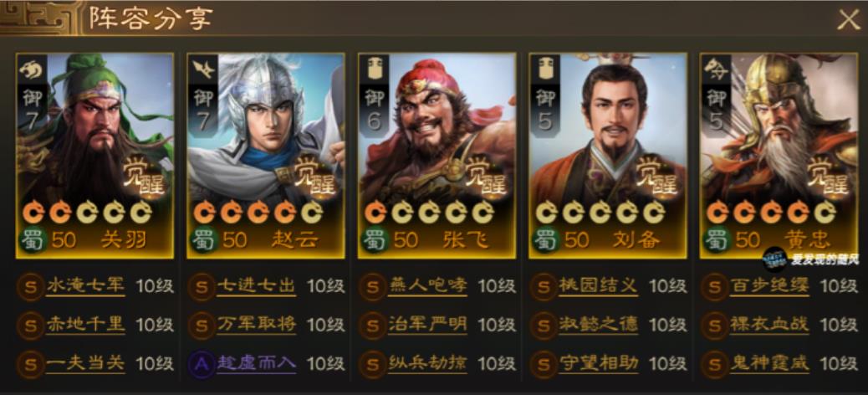
Task: Select the 纵兵劫掠 skill
Action: pos(426,363)
